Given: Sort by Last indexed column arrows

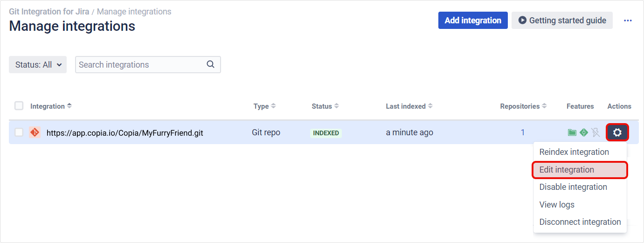Looking at the screenshot, I should (x=430, y=106).
